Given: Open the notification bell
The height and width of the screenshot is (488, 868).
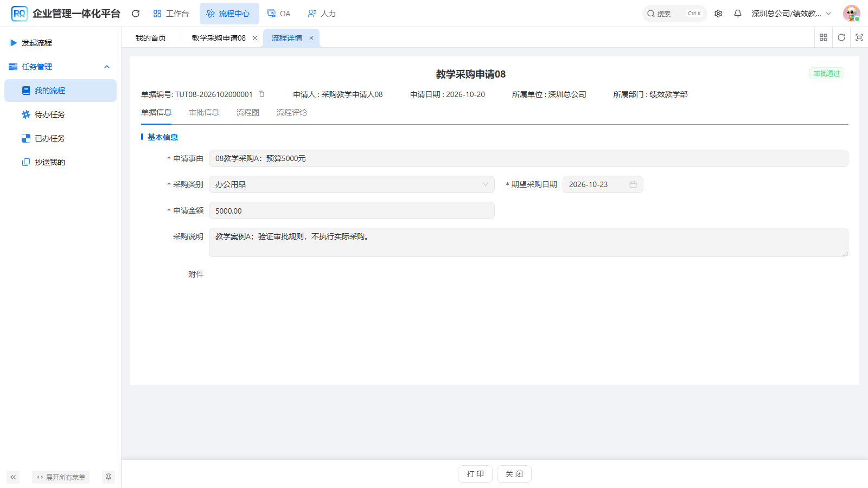Looking at the screenshot, I should 738,14.
